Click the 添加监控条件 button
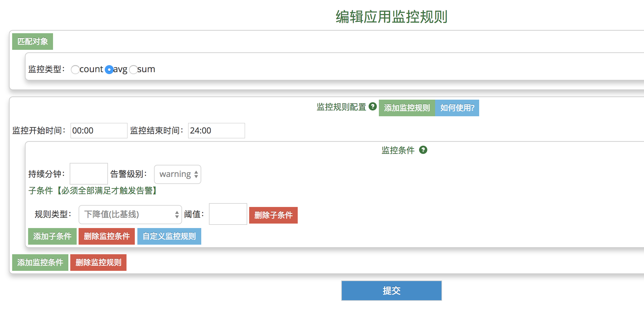Viewport: 644px width, 313px height. click(x=40, y=262)
